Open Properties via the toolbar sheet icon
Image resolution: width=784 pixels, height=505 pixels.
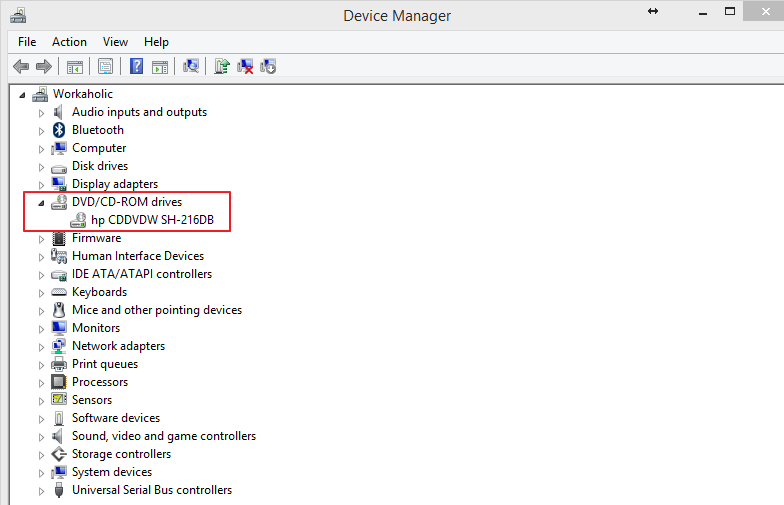106,66
